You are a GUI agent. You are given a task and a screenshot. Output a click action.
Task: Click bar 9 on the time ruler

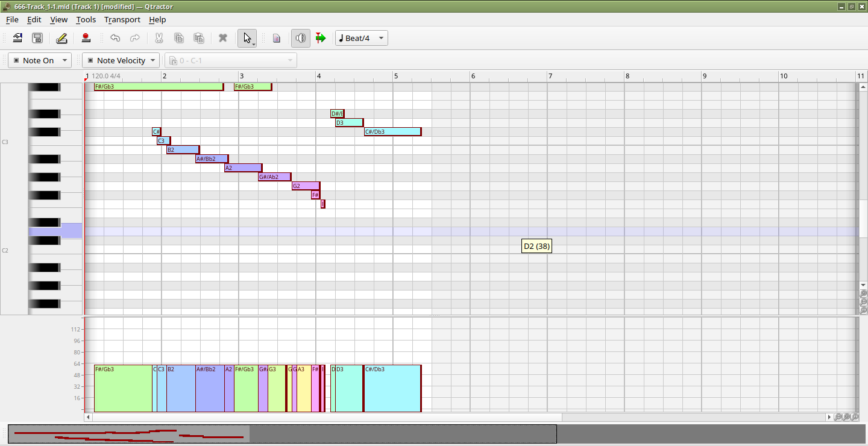[705, 76]
